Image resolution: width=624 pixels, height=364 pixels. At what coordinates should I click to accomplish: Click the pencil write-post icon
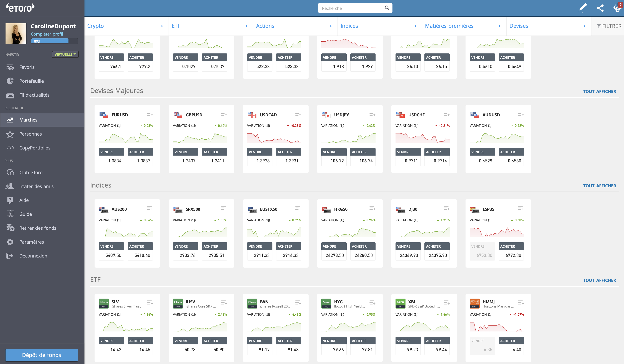pos(583,8)
